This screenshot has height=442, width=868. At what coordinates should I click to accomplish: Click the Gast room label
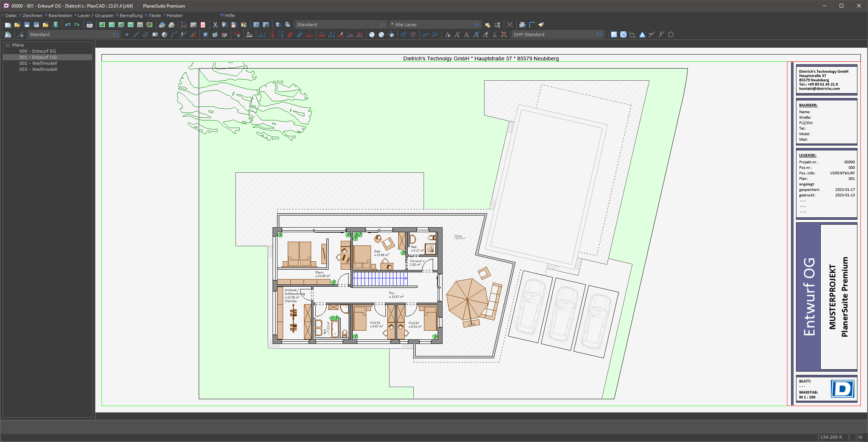coord(381,253)
